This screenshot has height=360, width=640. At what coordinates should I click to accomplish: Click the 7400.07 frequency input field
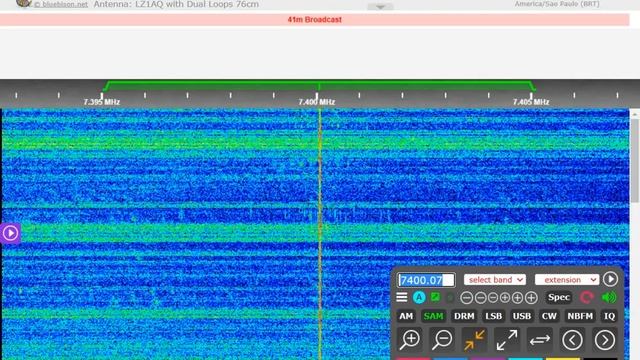[426, 280]
